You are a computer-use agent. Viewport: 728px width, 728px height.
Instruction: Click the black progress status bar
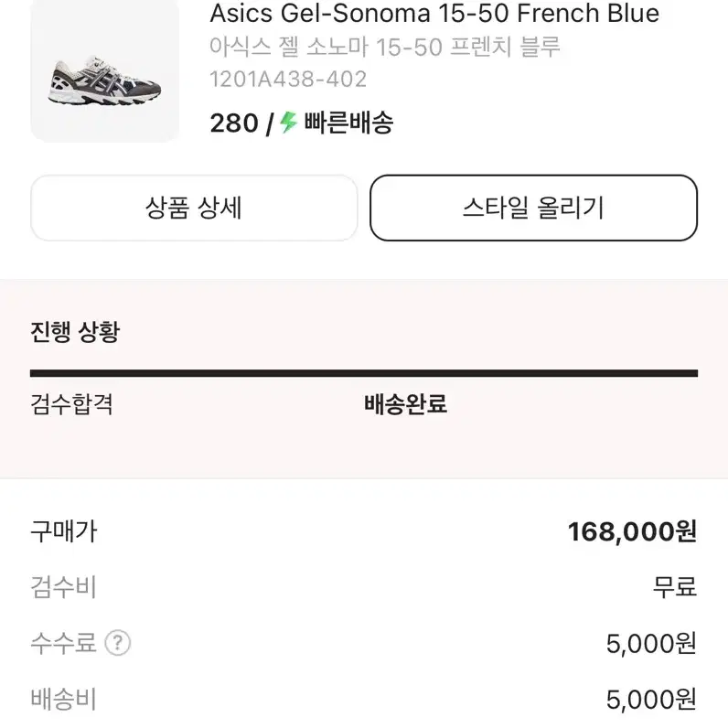pos(364,373)
